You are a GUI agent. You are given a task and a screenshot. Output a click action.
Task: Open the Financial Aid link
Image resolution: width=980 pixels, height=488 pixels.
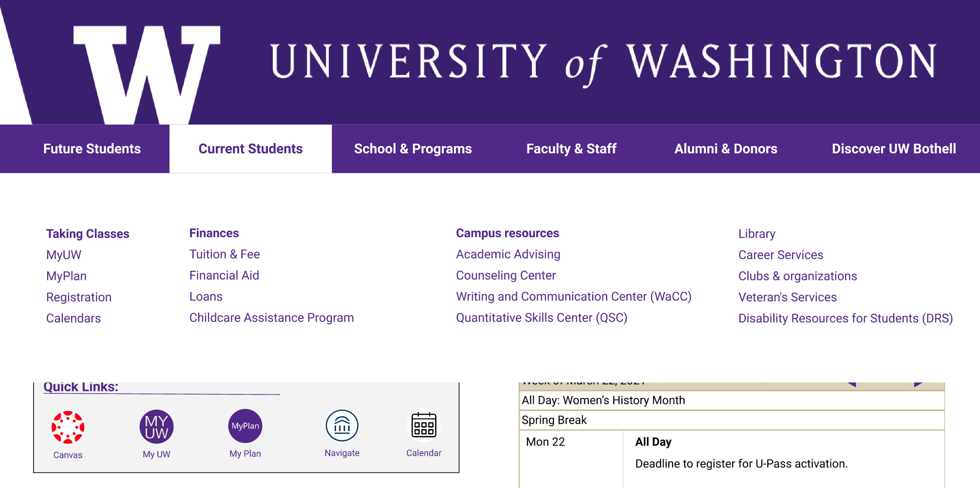click(x=224, y=276)
